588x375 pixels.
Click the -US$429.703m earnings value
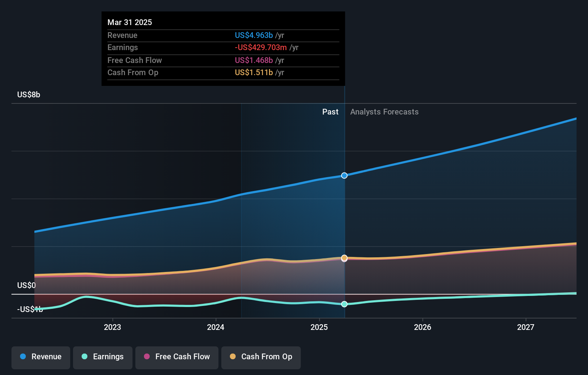click(261, 47)
